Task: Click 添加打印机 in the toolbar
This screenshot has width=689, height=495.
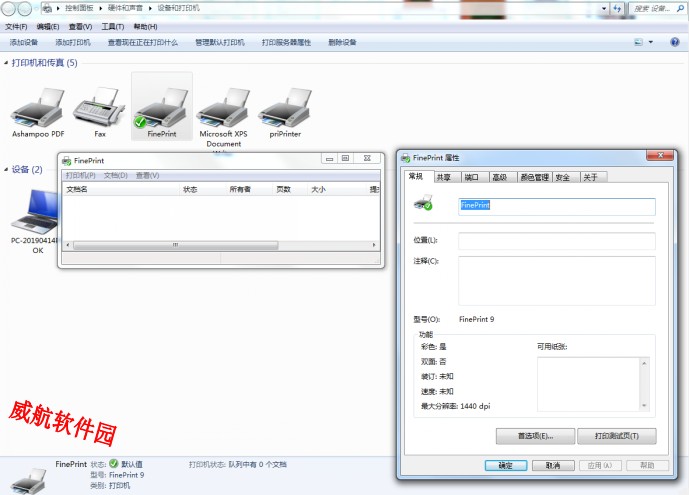Action: tap(73, 43)
